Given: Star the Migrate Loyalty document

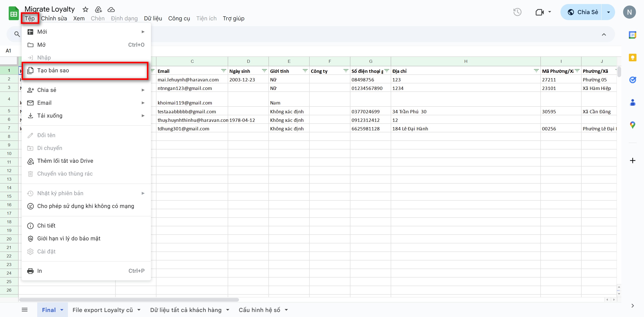Looking at the screenshot, I should 86,10.
